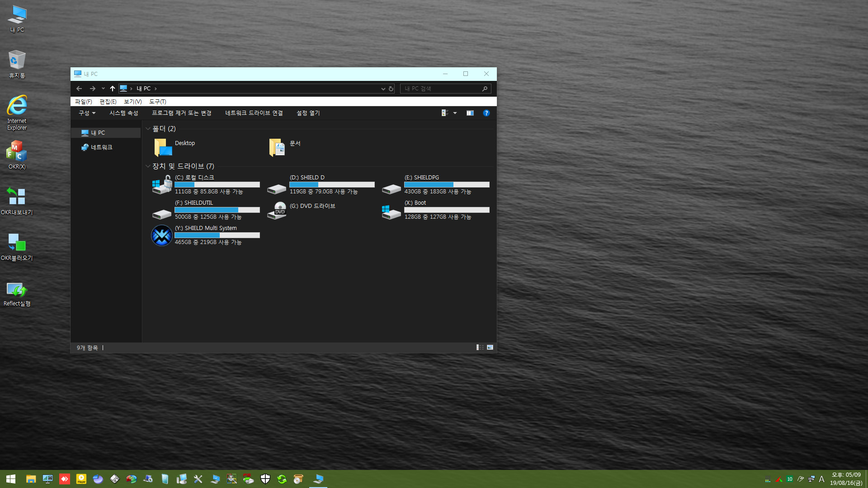868x488 pixels.
Task: Select the (F:) SHIELDUTIL drive
Action: click(206, 210)
